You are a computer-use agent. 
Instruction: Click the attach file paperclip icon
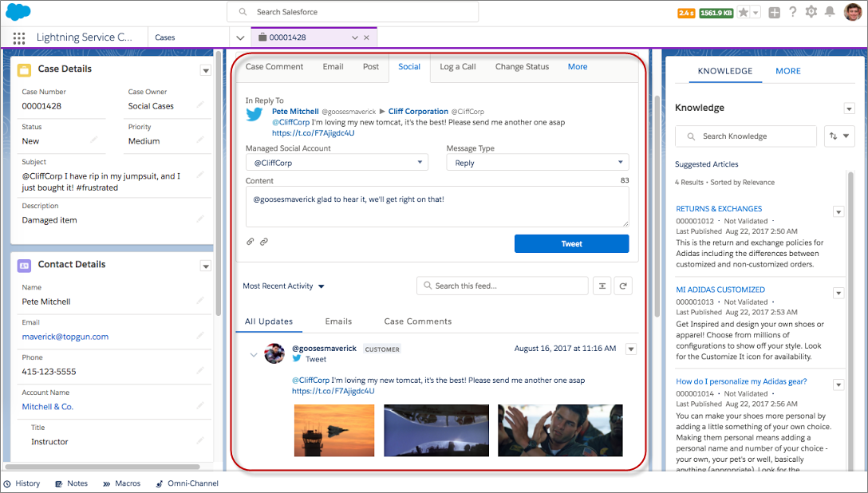pos(251,242)
